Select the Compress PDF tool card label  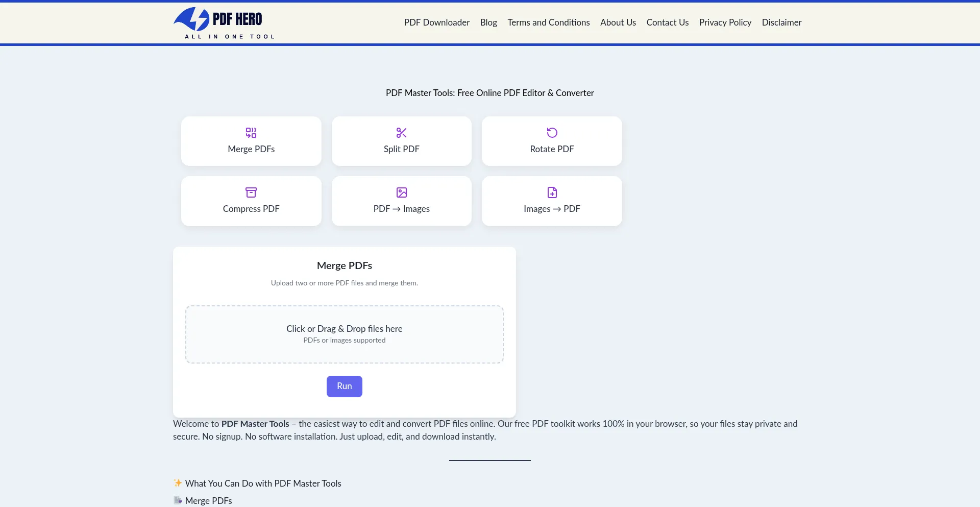pyautogui.click(x=251, y=209)
